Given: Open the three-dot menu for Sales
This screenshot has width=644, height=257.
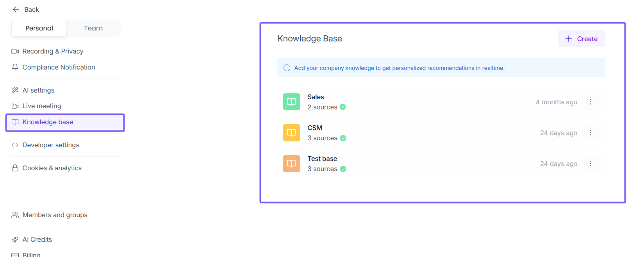Looking at the screenshot, I should click(590, 102).
